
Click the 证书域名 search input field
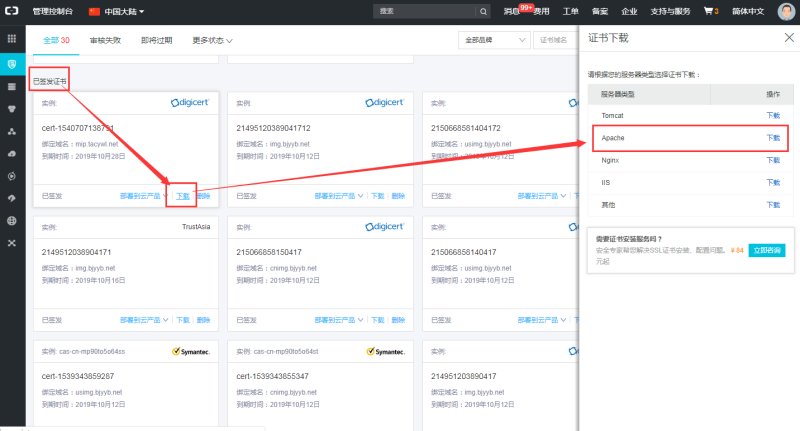556,41
